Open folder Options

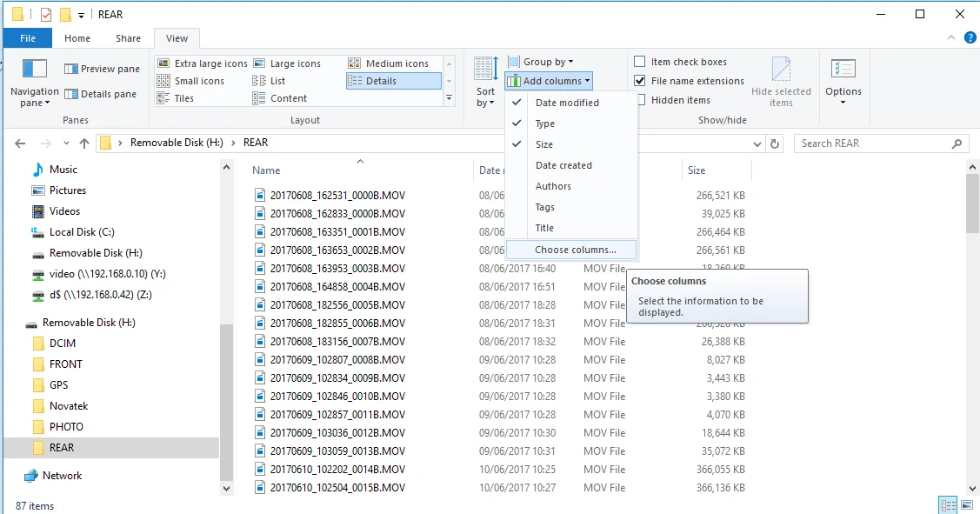tap(843, 82)
